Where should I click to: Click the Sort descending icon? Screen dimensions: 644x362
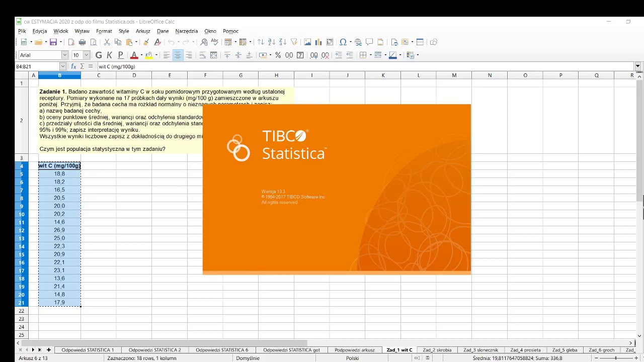click(x=283, y=42)
